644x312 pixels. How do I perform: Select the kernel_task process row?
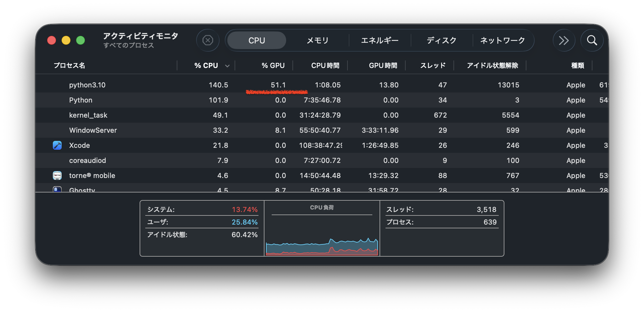pos(189,115)
